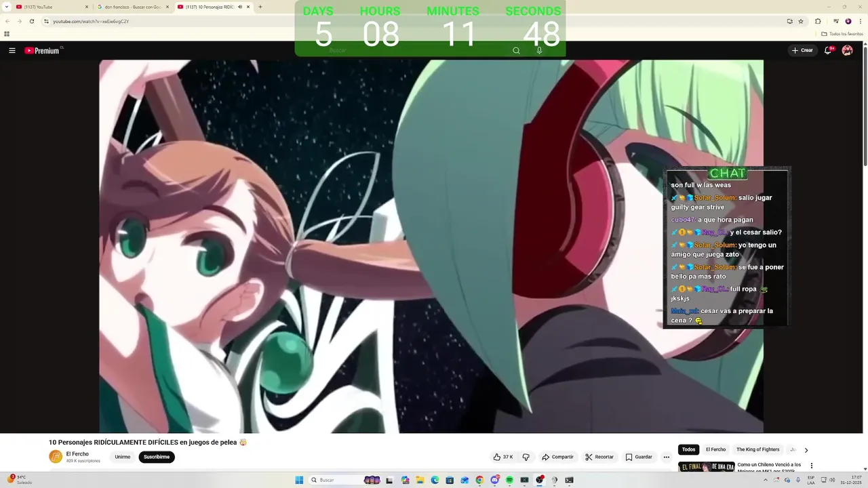Subscribe with the Suscribirme button
This screenshot has width=868, height=488.
[157, 457]
